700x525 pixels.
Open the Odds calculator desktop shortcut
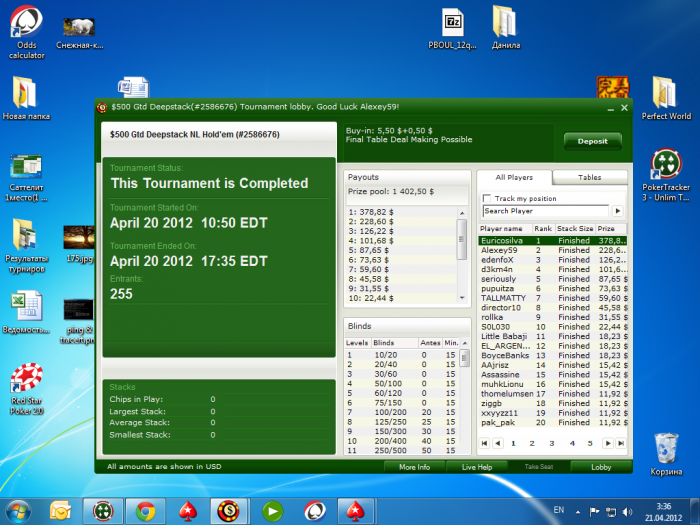[x=26, y=32]
